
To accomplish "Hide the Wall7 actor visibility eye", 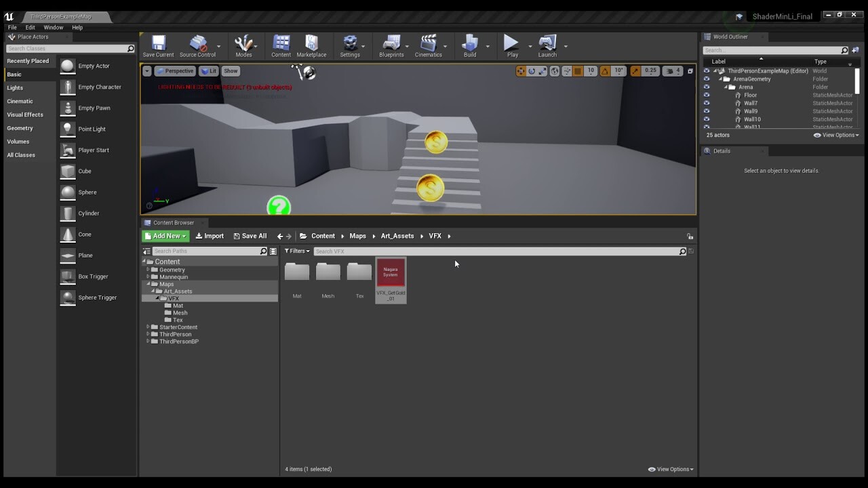I will [x=707, y=103].
